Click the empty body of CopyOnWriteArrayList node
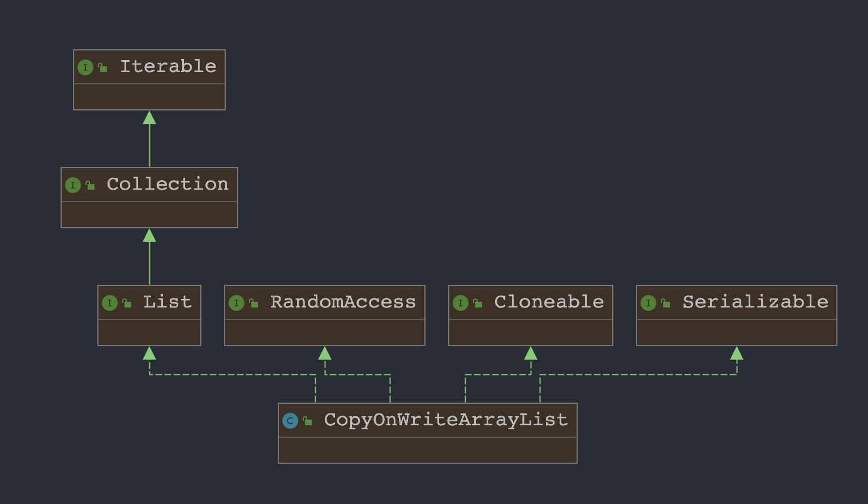 point(428,450)
